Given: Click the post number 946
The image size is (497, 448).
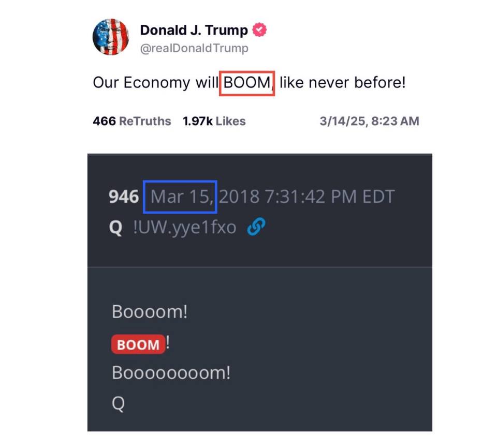Looking at the screenshot, I should [x=124, y=197].
